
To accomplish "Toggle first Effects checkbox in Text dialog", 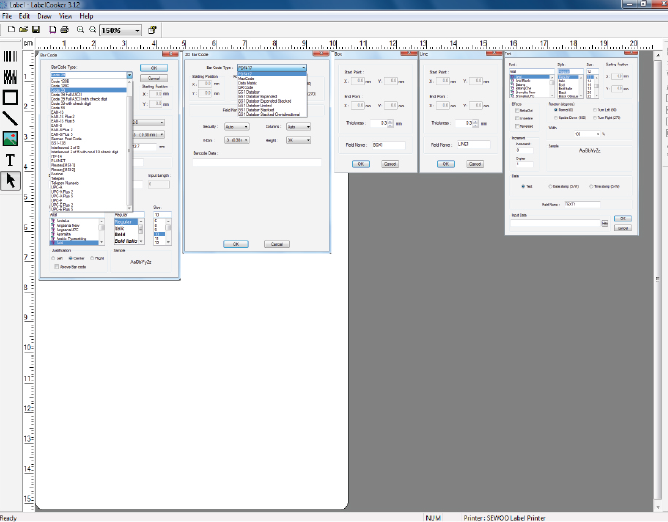I will point(517,111).
